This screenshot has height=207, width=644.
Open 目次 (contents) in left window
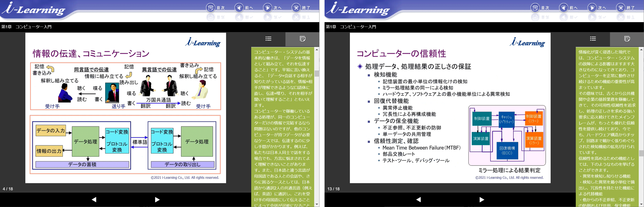pos(216,8)
